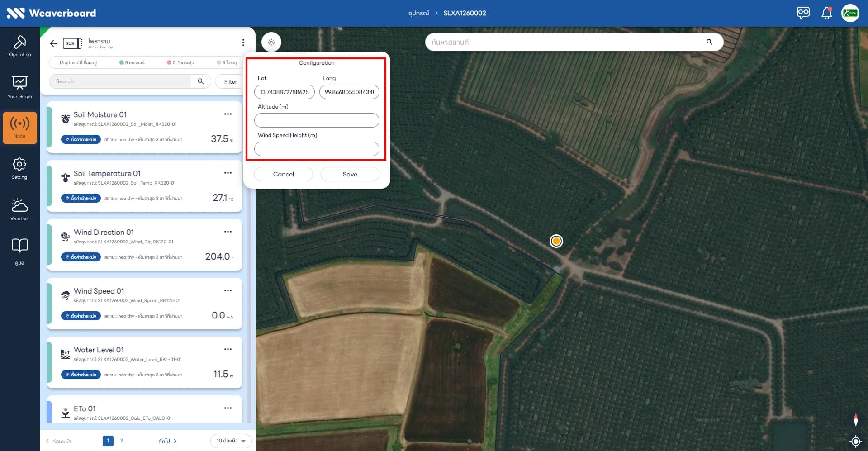868x451 pixels.
Task: Open the Wind Direction 01 options menu
Action: 228,232
